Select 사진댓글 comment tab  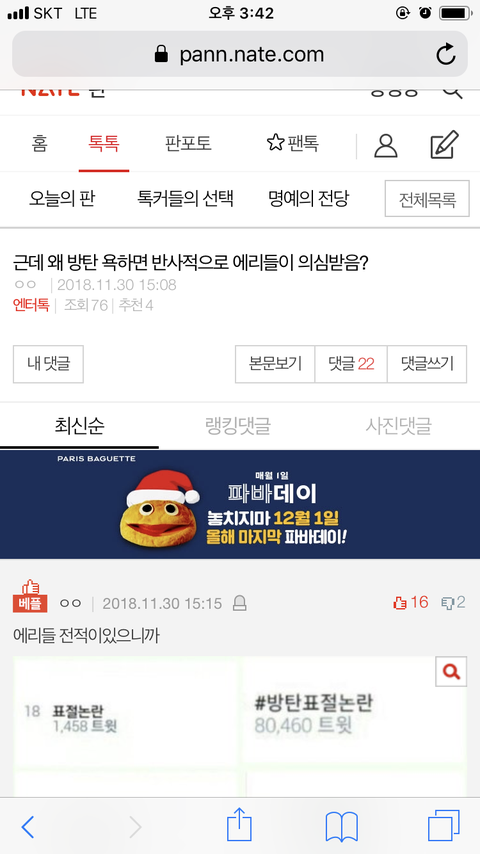point(399,426)
